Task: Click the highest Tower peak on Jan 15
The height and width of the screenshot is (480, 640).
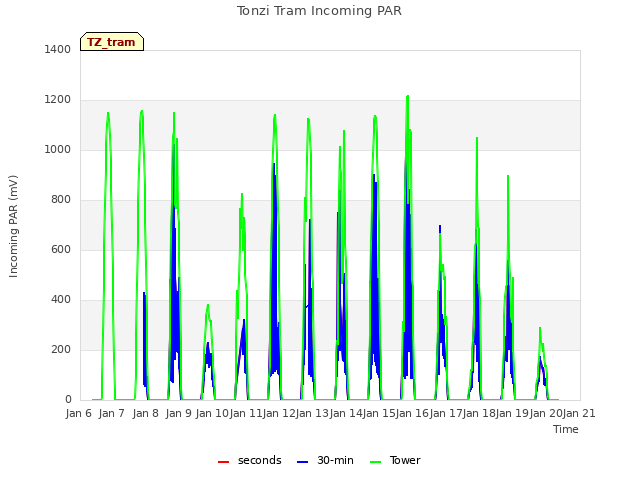Action: [407, 96]
